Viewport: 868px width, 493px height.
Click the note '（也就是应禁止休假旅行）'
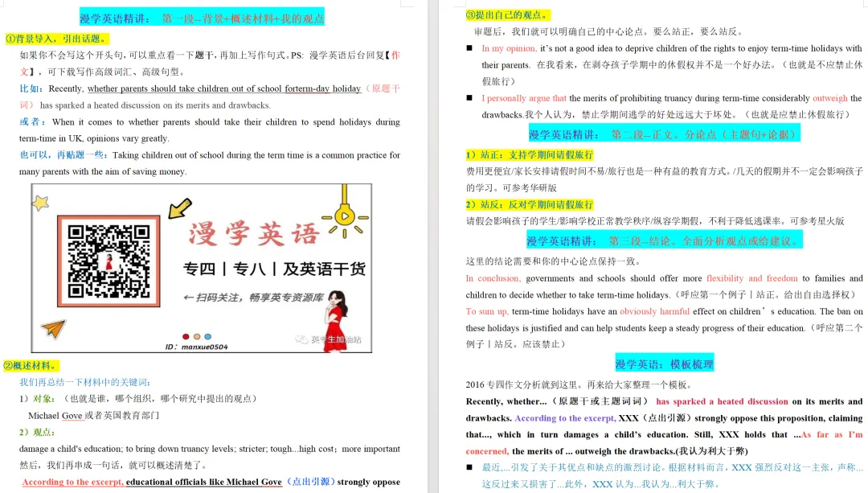796,115
